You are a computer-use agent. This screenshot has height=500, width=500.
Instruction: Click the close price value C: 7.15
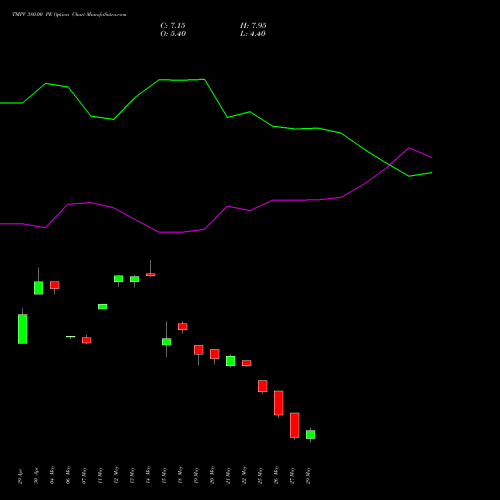[x=173, y=26]
